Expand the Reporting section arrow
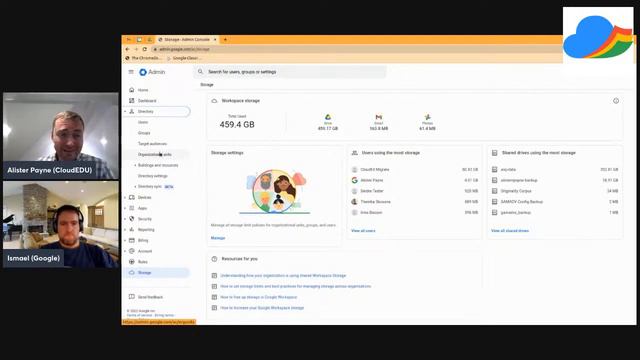Image resolution: width=640 pixels, height=360 pixels. coord(125,229)
